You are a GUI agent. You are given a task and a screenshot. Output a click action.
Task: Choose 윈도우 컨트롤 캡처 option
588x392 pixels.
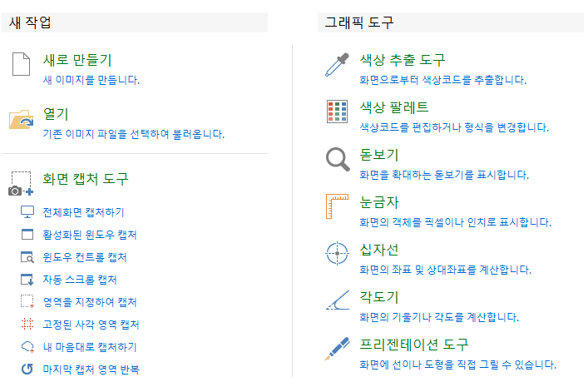pos(85,257)
